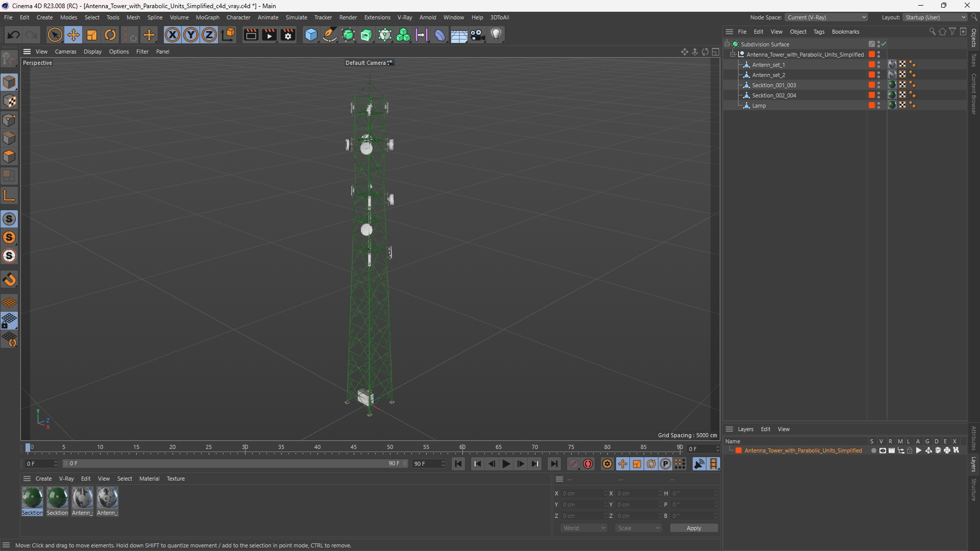The width and height of the screenshot is (980, 551).
Task: Click the Light bulb icon
Action: [496, 35]
